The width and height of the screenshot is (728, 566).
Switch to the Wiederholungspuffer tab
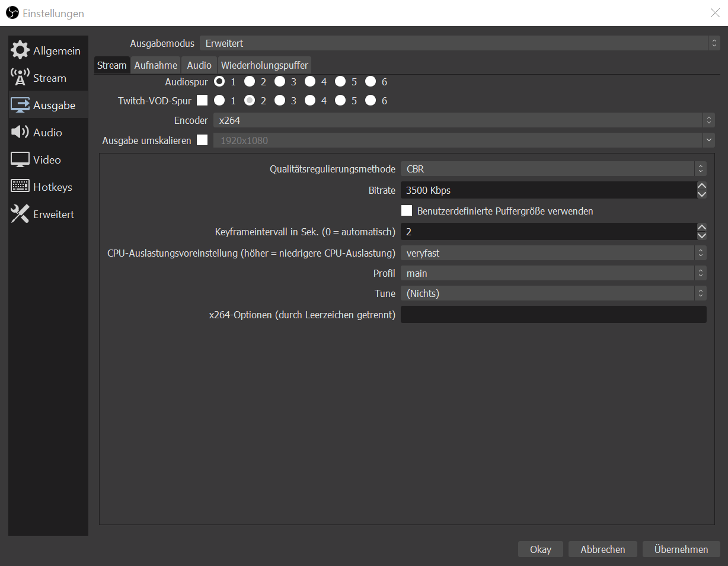click(264, 65)
